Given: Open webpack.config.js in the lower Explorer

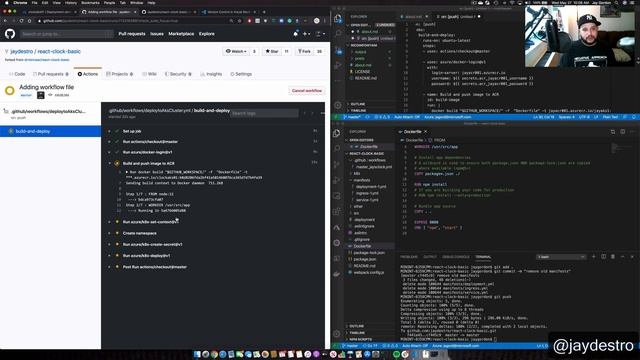Looking at the screenshot, I should point(368,272).
